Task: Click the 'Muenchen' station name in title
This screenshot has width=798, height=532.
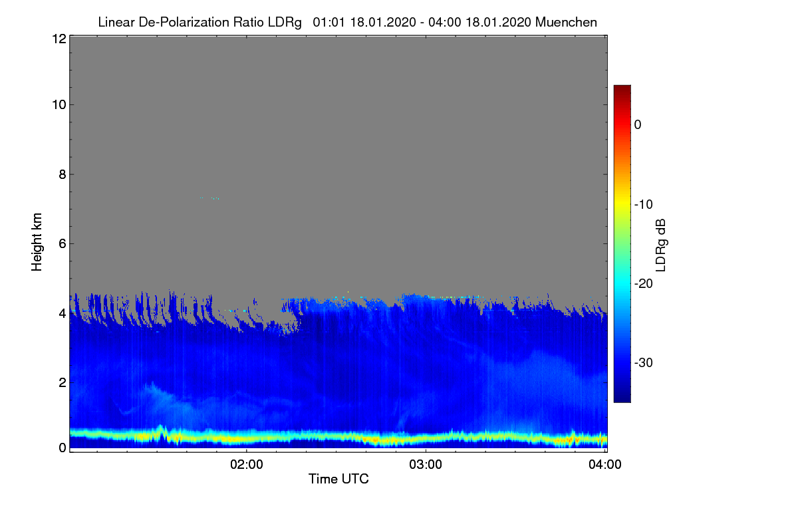Action: (566, 23)
